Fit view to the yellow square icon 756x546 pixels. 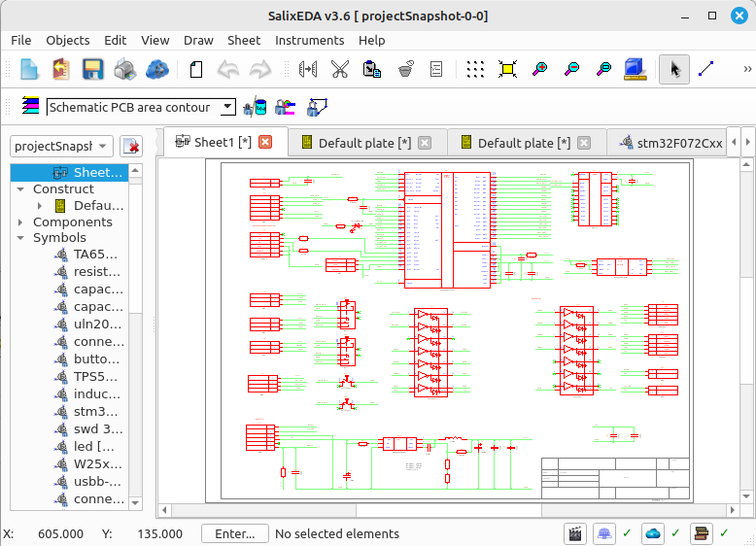pyautogui.click(x=507, y=69)
